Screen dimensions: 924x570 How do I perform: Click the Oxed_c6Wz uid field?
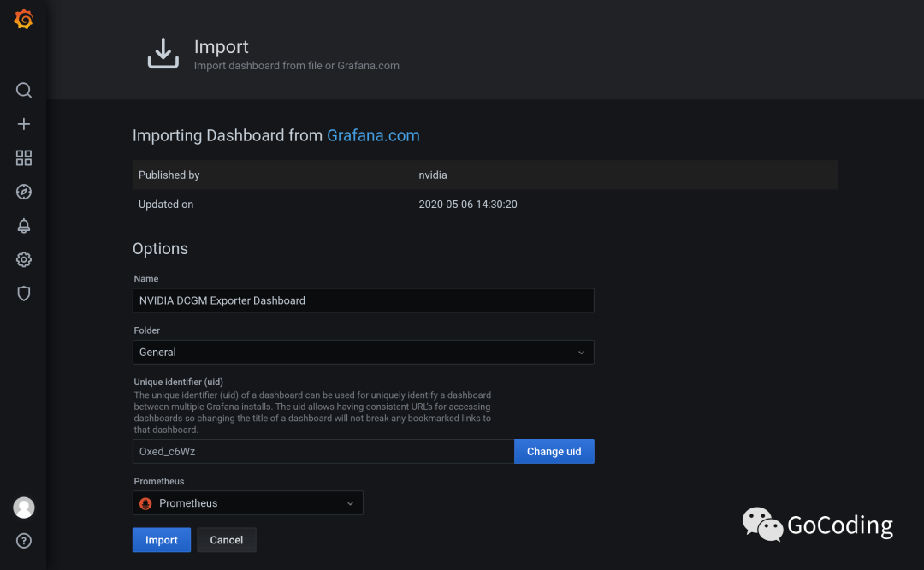pos(323,451)
